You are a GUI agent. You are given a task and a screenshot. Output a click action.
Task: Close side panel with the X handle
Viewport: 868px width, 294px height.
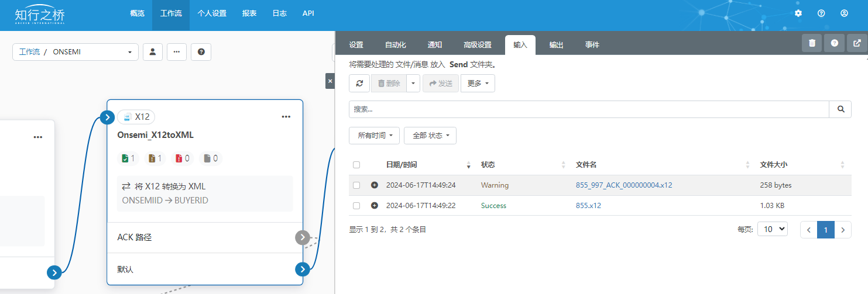(330, 81)
